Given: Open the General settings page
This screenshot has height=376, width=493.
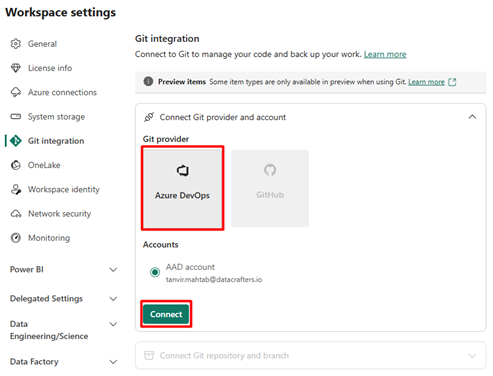Looking at the screenshot, I should coord(42,44).
